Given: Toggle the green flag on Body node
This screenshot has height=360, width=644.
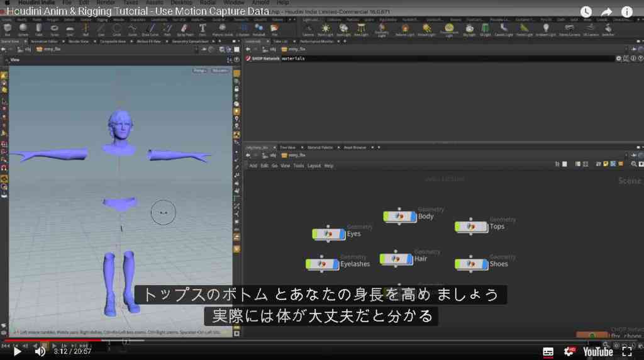Looking at the screenshot, I should pos(386,217).
